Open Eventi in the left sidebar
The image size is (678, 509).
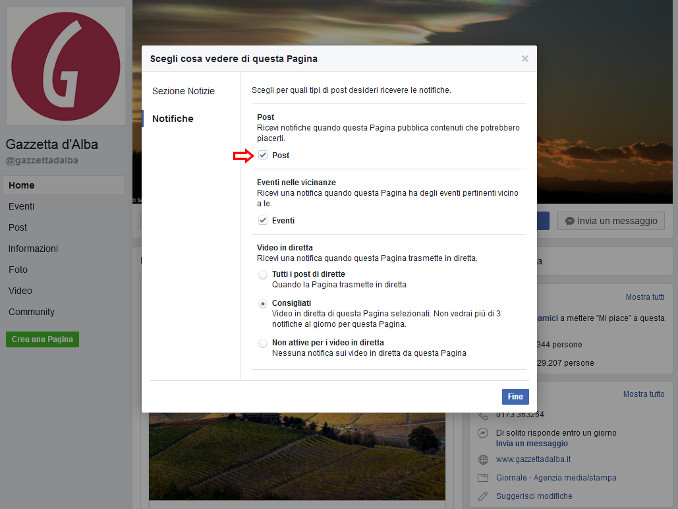click(x=21, y=206)
